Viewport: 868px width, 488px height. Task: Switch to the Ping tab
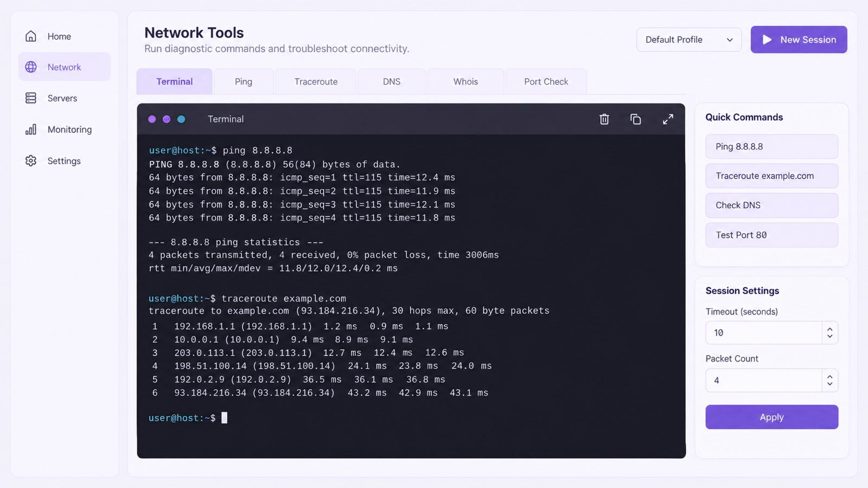click(244, 81)
